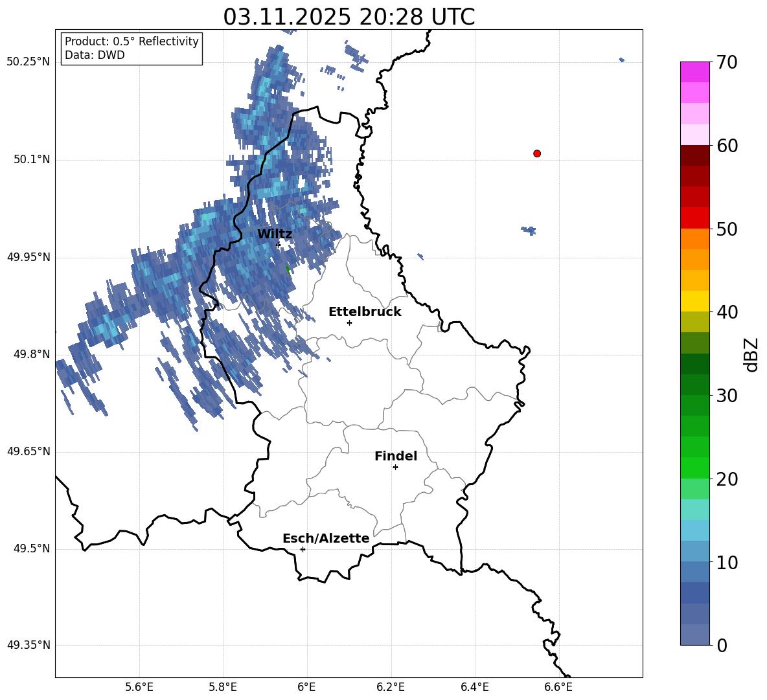Click the Wiltz city label
Screen dimensions: 767x700
click(275, 234)
